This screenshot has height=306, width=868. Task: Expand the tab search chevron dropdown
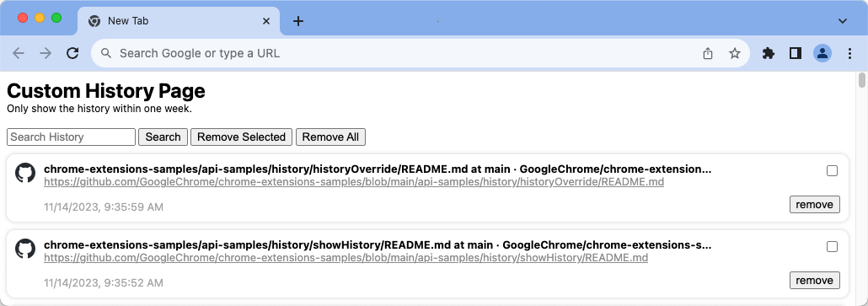point(843,21)
